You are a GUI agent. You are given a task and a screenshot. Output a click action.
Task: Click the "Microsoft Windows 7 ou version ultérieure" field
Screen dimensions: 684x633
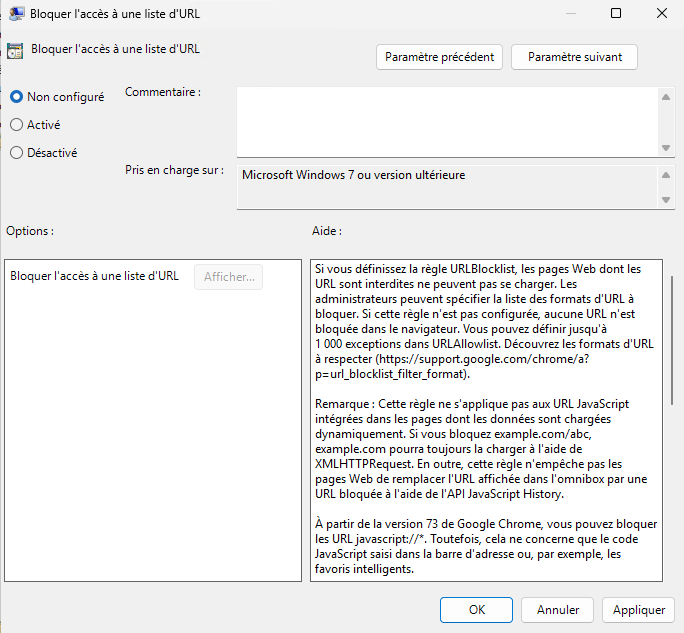coord(446,186)
